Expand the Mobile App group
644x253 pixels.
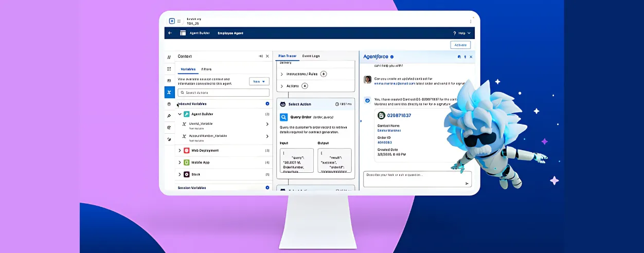[180, 162]
